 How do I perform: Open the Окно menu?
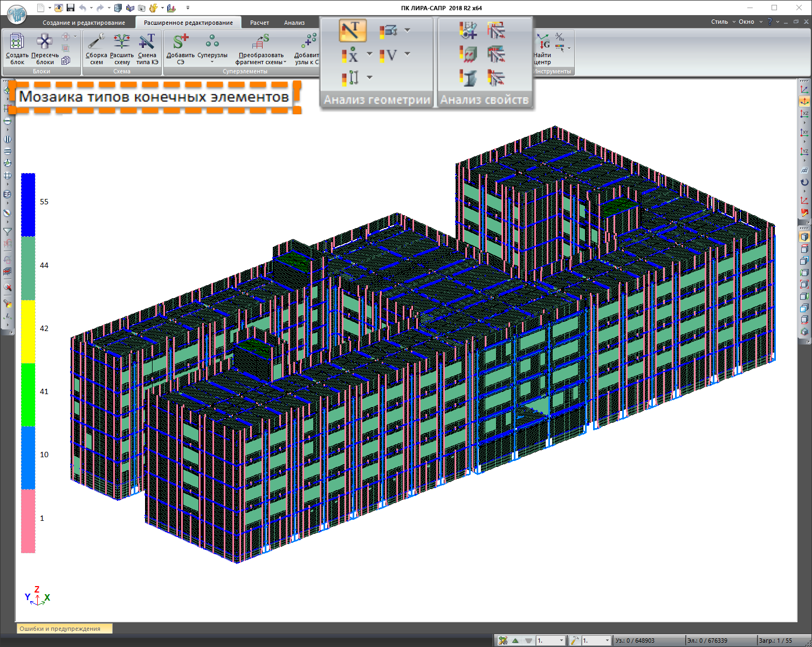pos(750,22)
